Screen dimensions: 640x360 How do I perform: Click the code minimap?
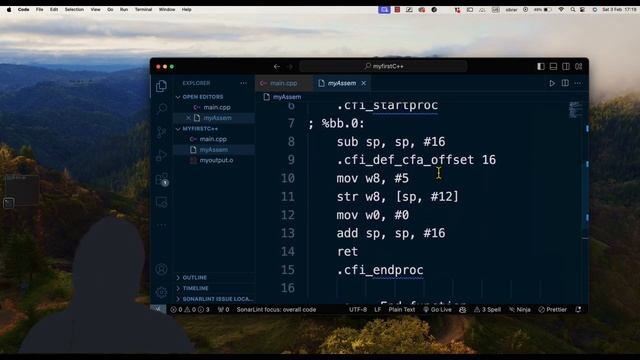(x=576, y=110)
